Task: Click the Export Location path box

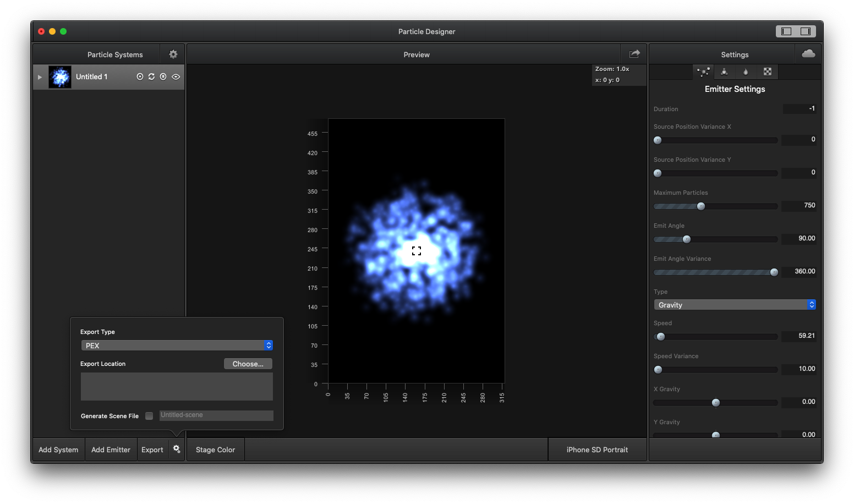Action: tap(177, 386)
